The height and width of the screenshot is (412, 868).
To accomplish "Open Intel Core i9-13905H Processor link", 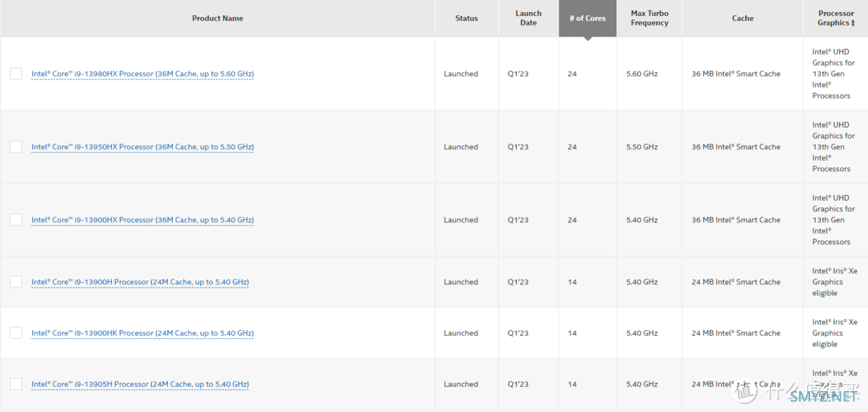I will click(x=140, y=384).
